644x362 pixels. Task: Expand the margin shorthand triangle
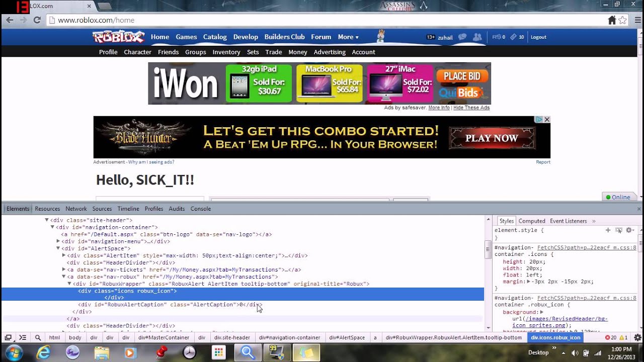pyautogui.click(x=528, y=282)
